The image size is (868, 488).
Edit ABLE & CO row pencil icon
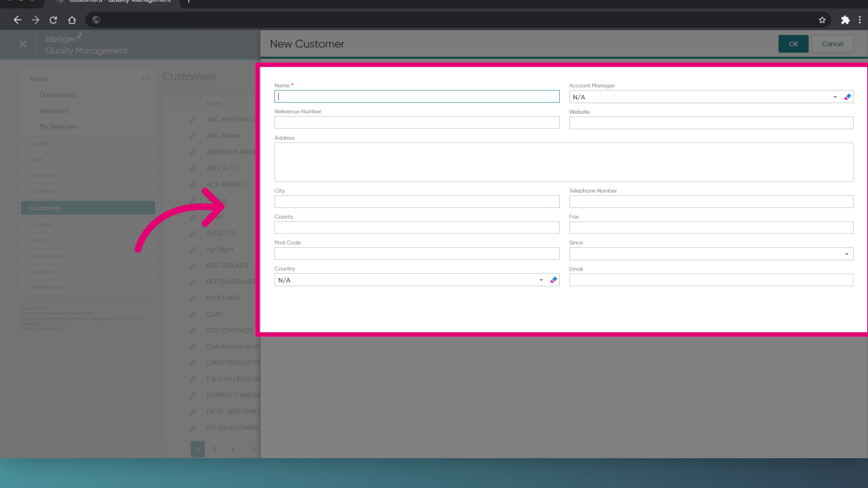coord(193,169)
